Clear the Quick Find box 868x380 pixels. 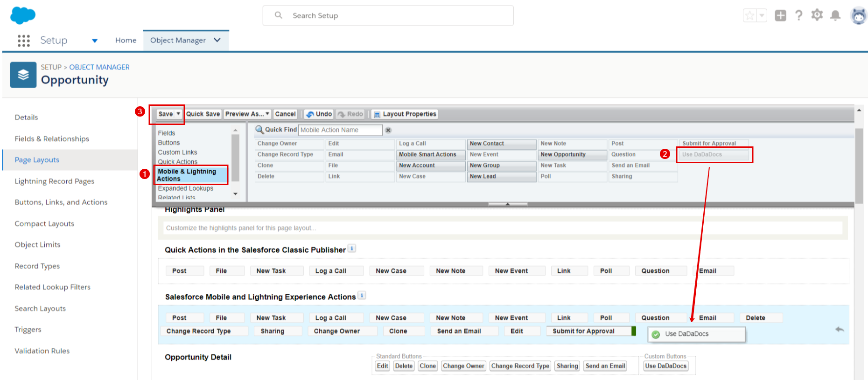click(388, 130)
